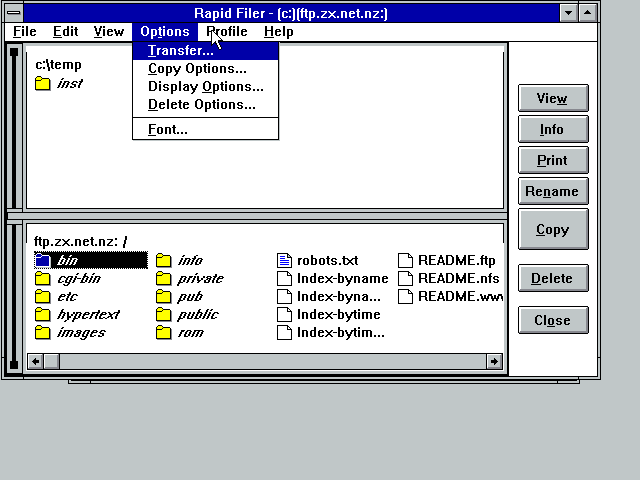Select the images folder name
The height and width of the screenshot is (480, 640).
pyautogui.click(x=81, y=333)
